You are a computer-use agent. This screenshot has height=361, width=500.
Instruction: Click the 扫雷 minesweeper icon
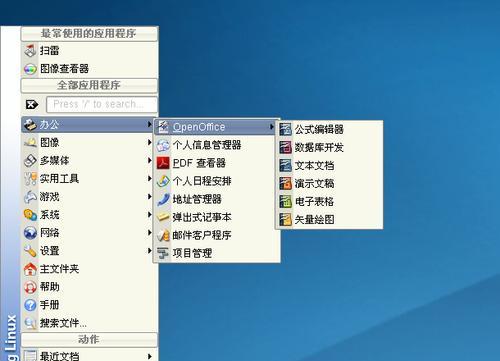click(30, 51)
